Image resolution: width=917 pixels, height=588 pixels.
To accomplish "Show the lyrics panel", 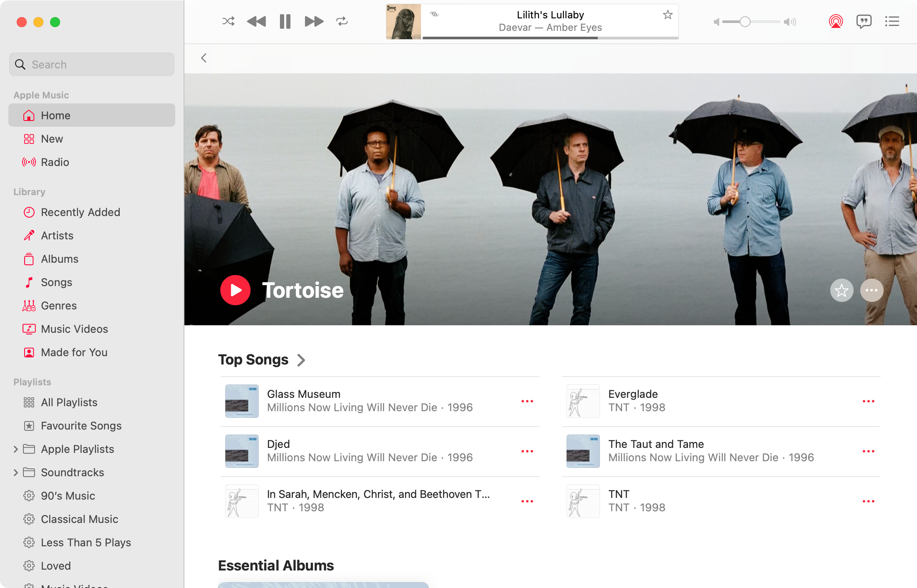I will [864, 21].
